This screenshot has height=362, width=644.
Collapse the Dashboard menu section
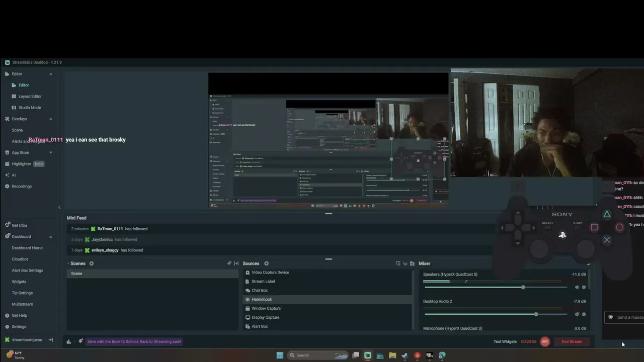click(50, 237)
